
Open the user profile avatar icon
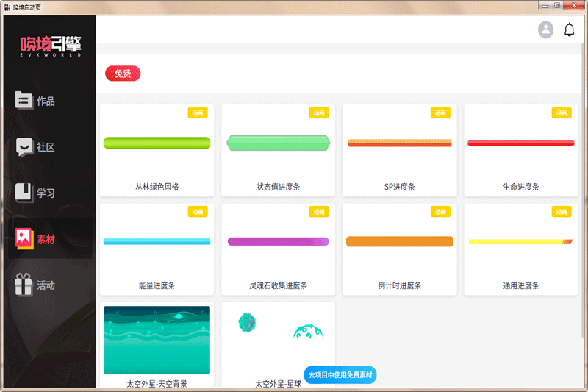pyautogui.click(x=545, y=29)
